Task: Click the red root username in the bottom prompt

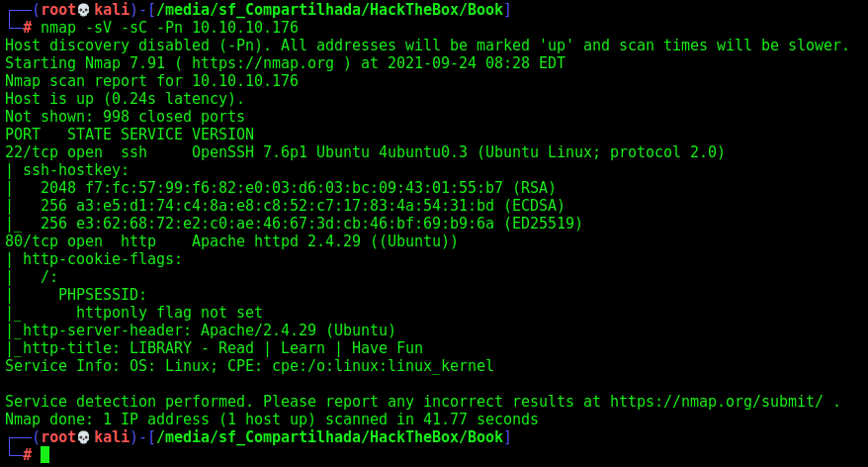Action: coord(58,437)
